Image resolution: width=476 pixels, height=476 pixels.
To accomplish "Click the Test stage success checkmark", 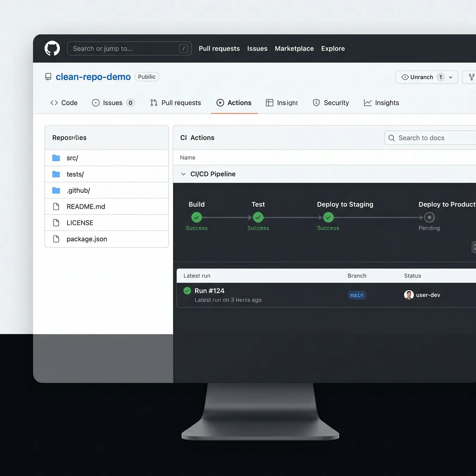I will point(258,217).
